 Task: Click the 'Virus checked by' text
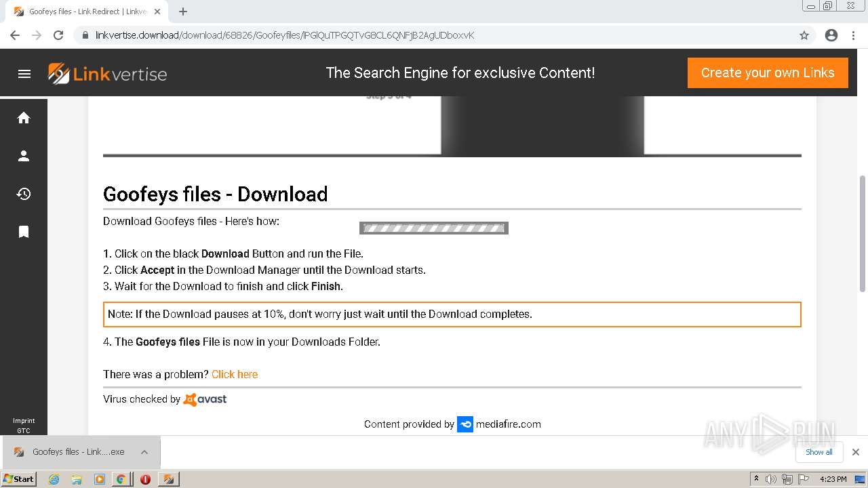tap(142, 399)
